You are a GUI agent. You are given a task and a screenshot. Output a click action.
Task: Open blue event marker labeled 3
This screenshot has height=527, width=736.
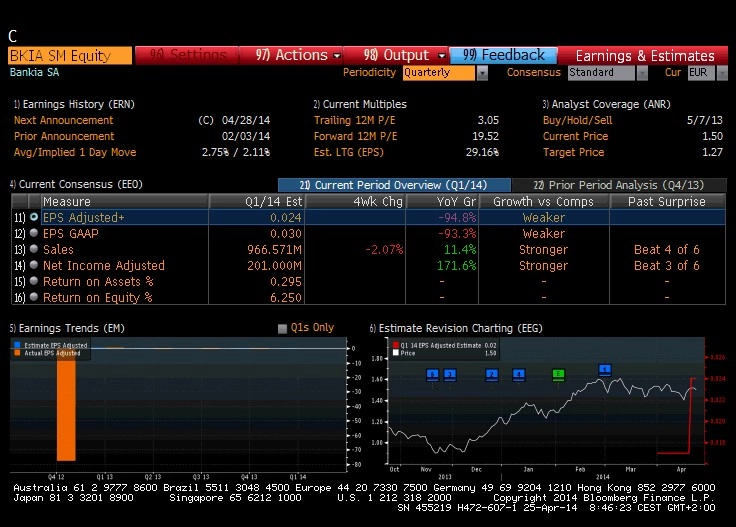pyautogui.click(x=450, y=374)
